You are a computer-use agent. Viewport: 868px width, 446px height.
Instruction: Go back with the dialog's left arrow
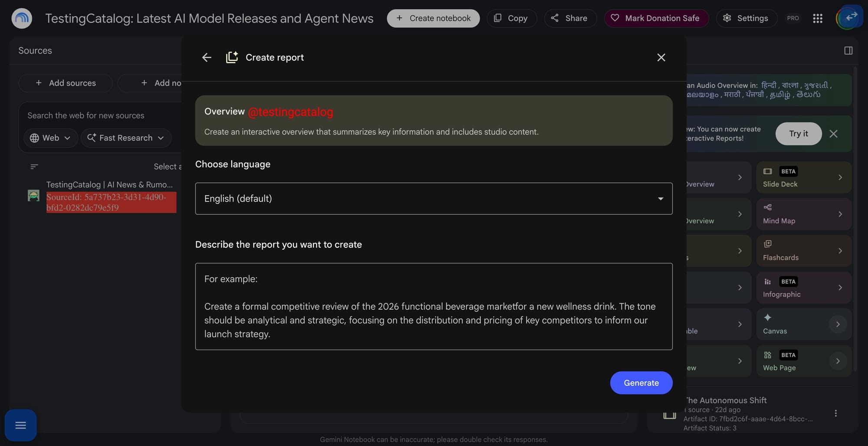click(207, 57)
